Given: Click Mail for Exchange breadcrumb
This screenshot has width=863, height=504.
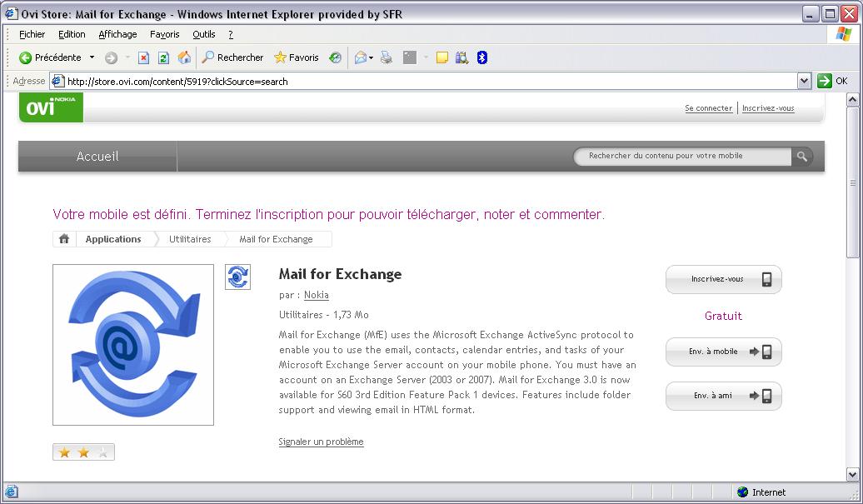Looking at the screenshot, I should click(276, 239).
